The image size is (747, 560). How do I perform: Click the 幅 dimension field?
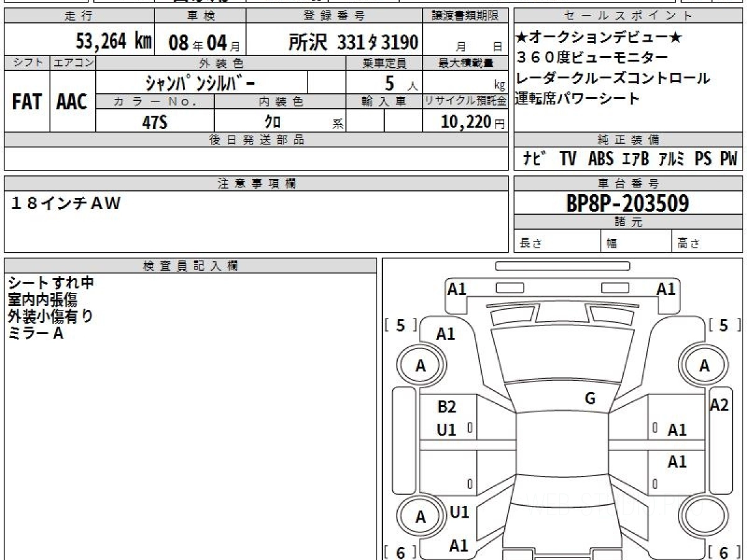(x=636, y=241)
